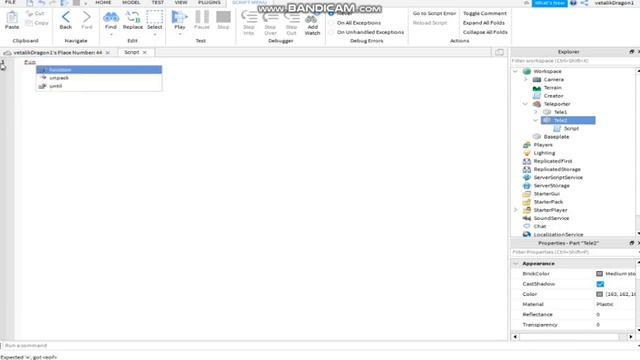
Task: Click the Copy button
Action: [x=37, y=23]
